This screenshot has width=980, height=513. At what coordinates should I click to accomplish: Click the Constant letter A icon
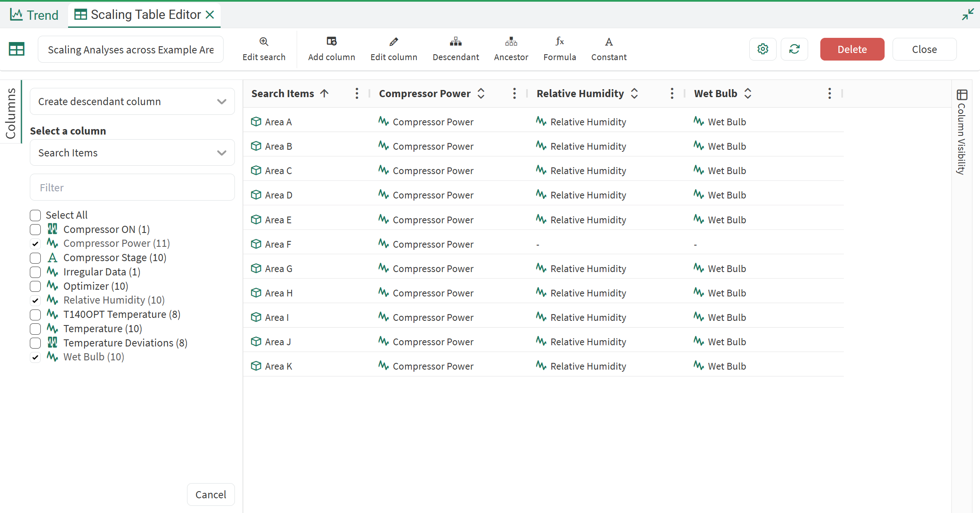coord(609,42)
